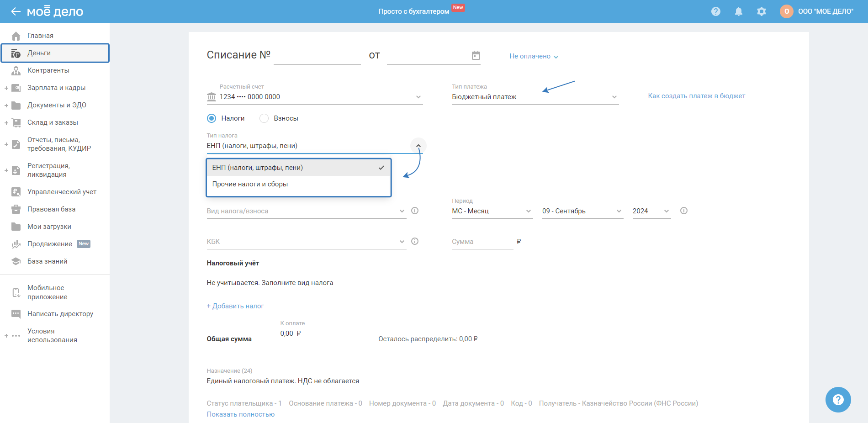The image size is (868, 423).
Task: Click the back arrow in header
Action: coord(16,11)
